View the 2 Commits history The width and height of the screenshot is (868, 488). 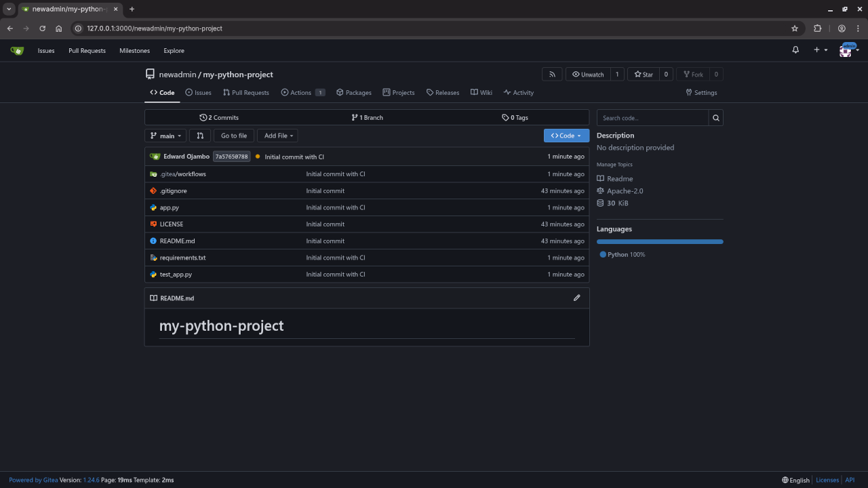pos(219,118)
